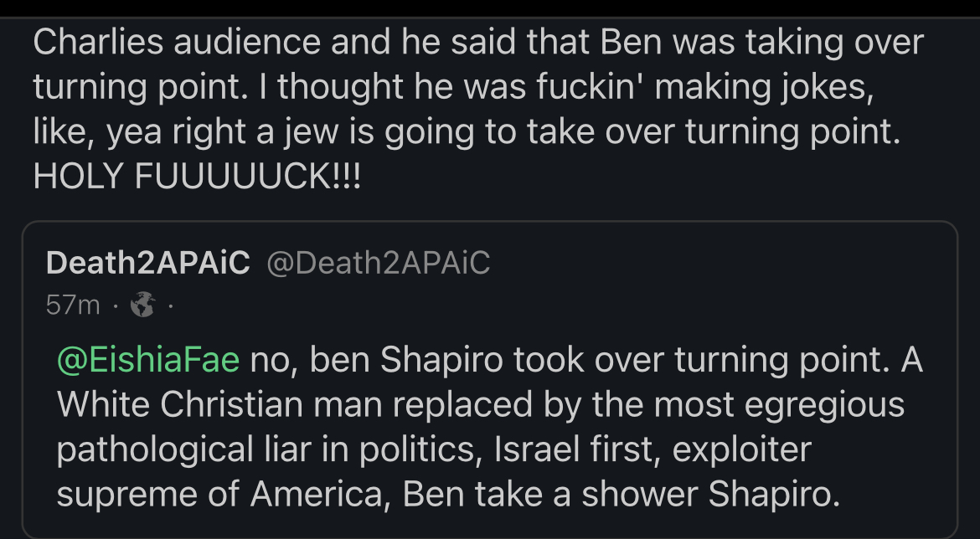Click the dot between 57m and globe

pyautogui.click(x=115, y=305)
